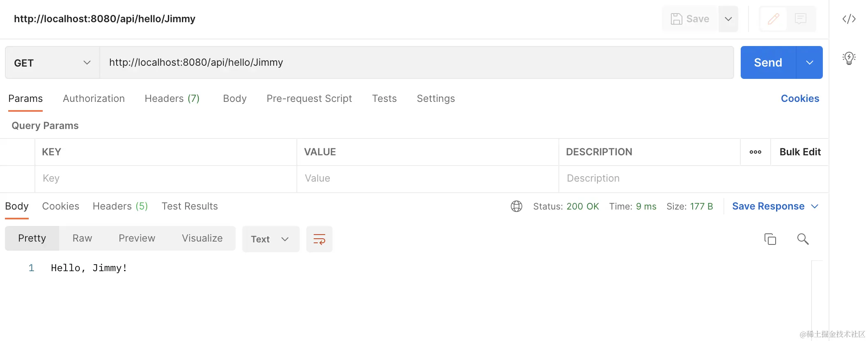Open the column options three-dot icon
Viewport: 868px width, 341px height.
point(755,152)
